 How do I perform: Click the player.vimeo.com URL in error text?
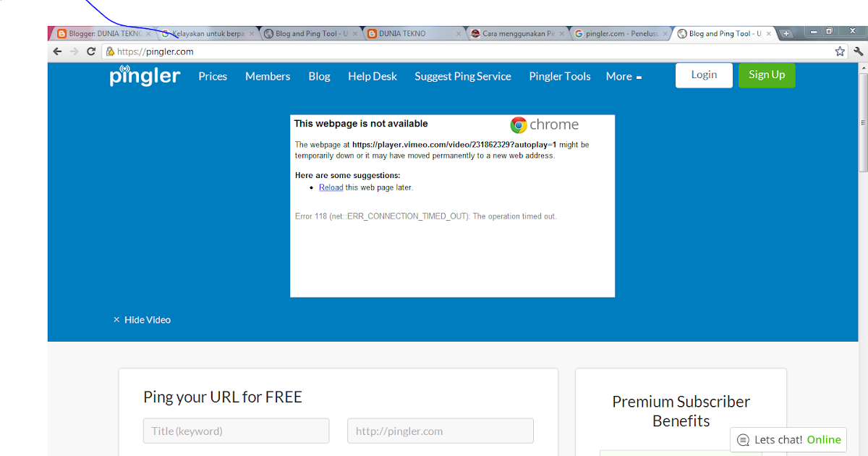tap(454, 145)
